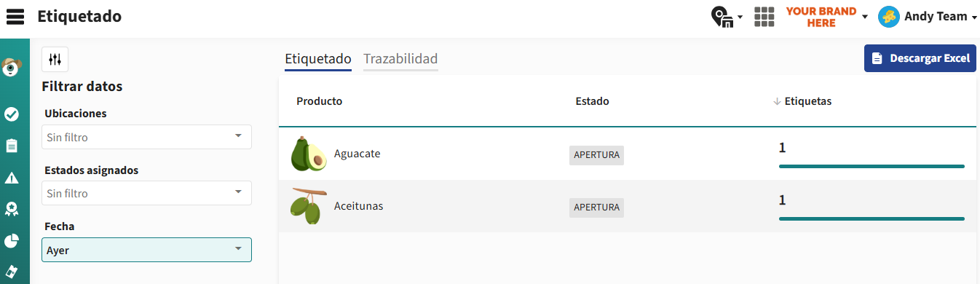980x284 pixels.
Task: Click the apps grid icon
Action: 764,17
